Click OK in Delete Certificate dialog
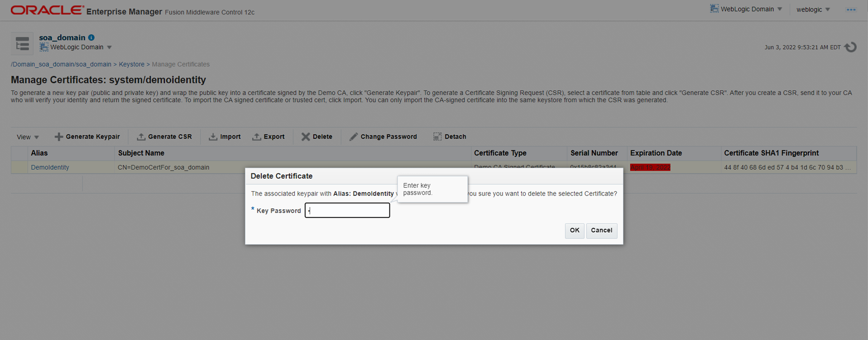This screenshot has width=868, height=340. [574, 230]
